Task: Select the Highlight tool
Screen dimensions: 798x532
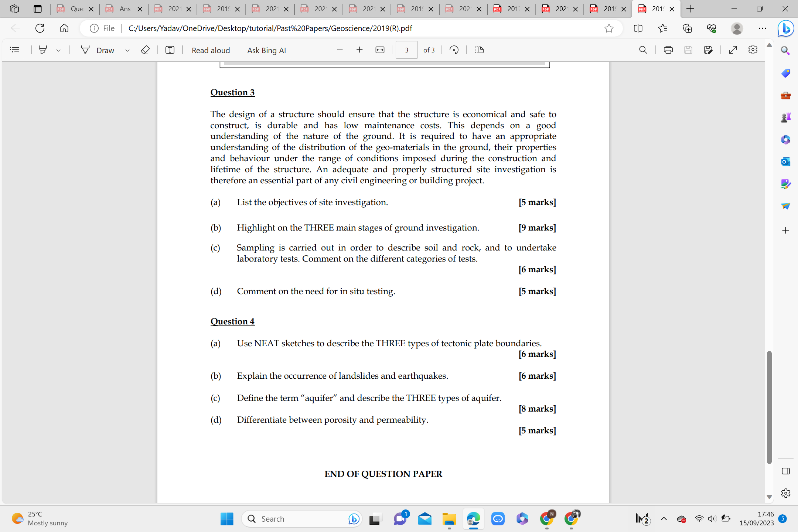Action: point(43,50)
